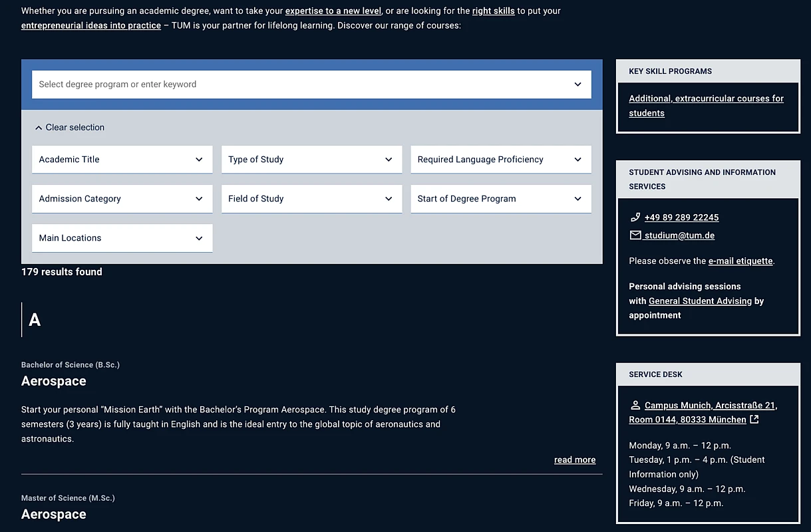Image resolution: width=811 pixels, height=532 pixels.
Task: Click read more under the Aerospace Bachelor program
Action: [x=574, y=459]
